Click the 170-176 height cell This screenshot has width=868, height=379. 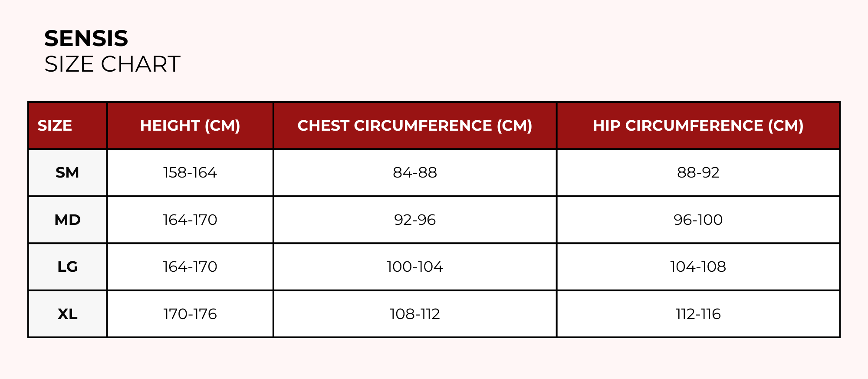click(x=190, y=314)
